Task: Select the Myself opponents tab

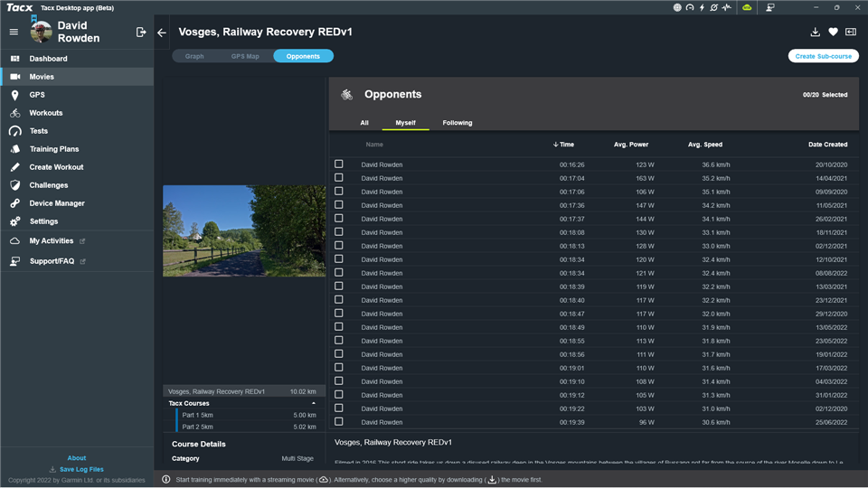Action: pyautogui.click(x=405, y=123)
